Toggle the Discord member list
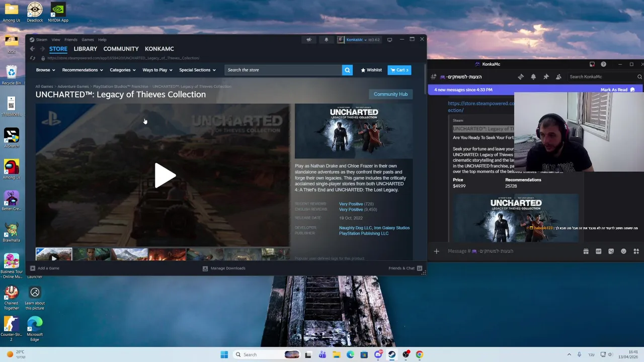Screen dimensions: 644x362 pyautogui.click(x=558, y=77)
